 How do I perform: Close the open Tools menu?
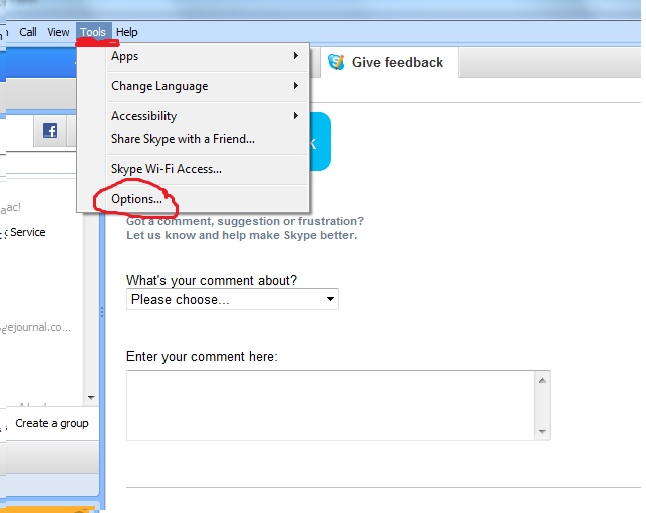[93, 32]
